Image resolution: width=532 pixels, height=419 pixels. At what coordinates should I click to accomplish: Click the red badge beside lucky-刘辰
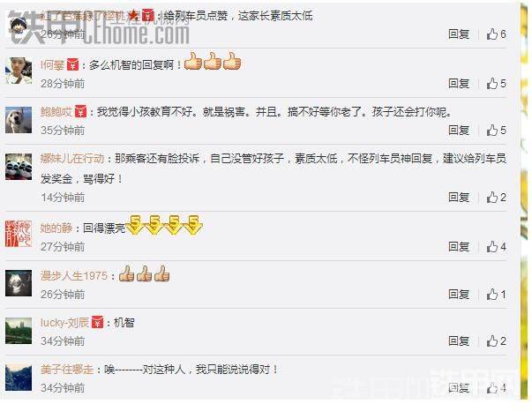click(x=97, y=322)
